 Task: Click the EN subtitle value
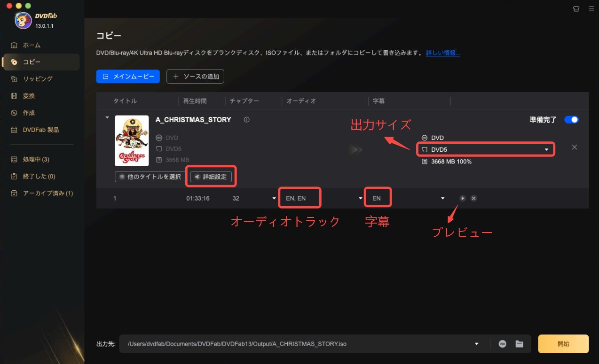click(x=377, y=198)
